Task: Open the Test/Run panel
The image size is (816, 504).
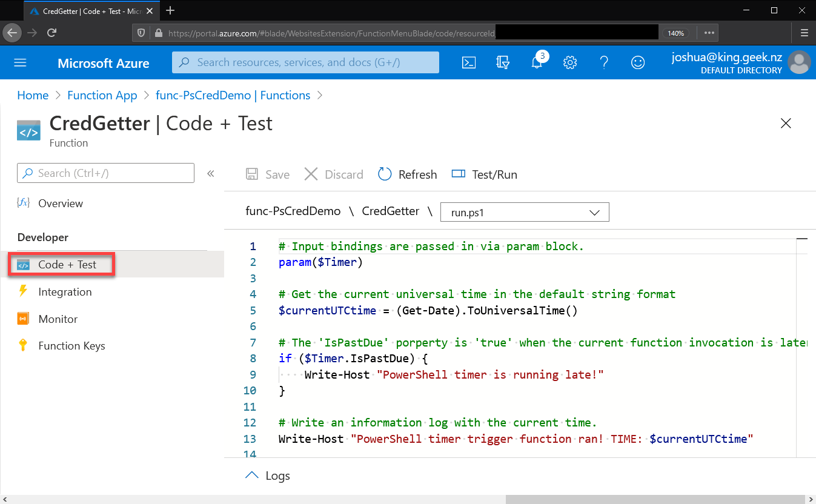Action: (x=485, y=174)
